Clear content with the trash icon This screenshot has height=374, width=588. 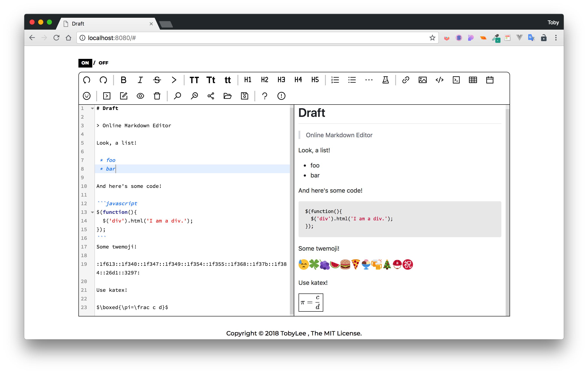[157, 96]
